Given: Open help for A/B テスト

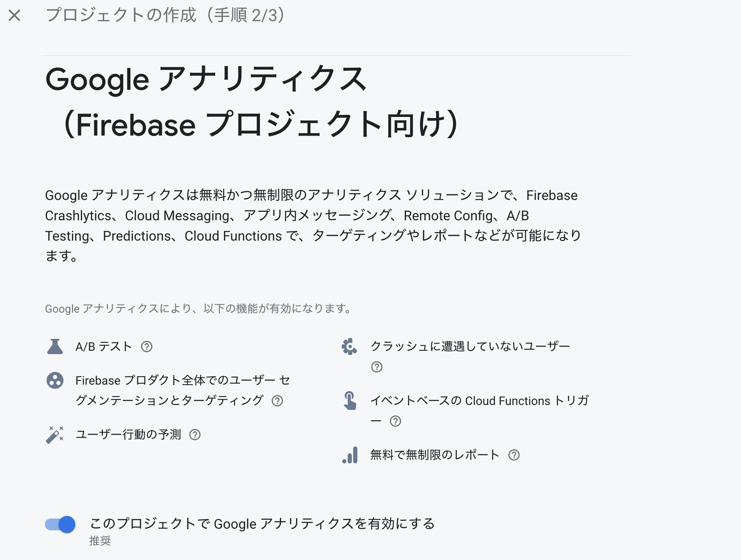Looking at the screenshot, I should (146, 347).
